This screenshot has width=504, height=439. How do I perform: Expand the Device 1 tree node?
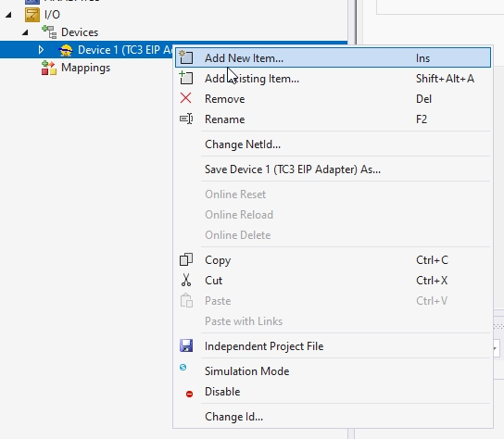(41, 50)
